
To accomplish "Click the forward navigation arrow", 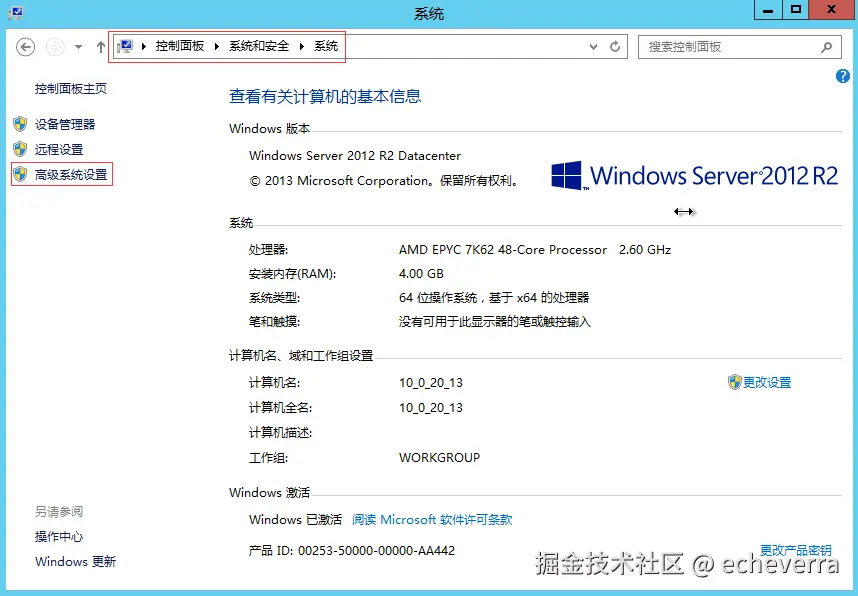I will point(55,47).
